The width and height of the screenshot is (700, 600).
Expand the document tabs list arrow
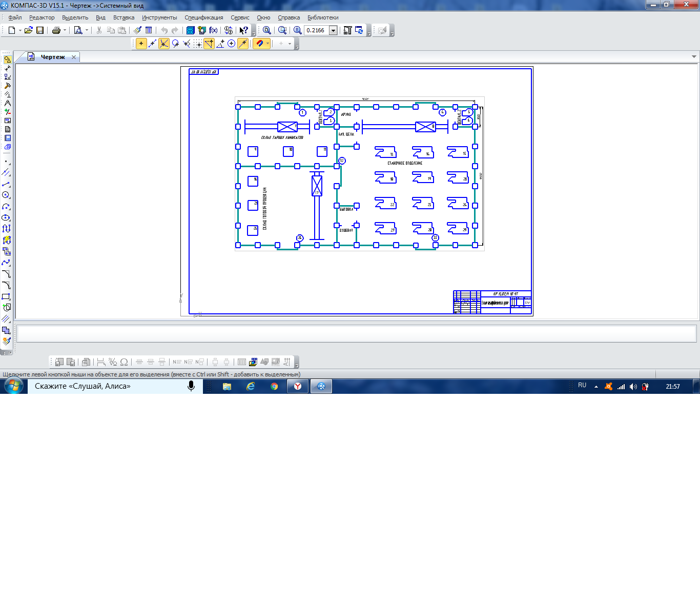click(694, 57)
